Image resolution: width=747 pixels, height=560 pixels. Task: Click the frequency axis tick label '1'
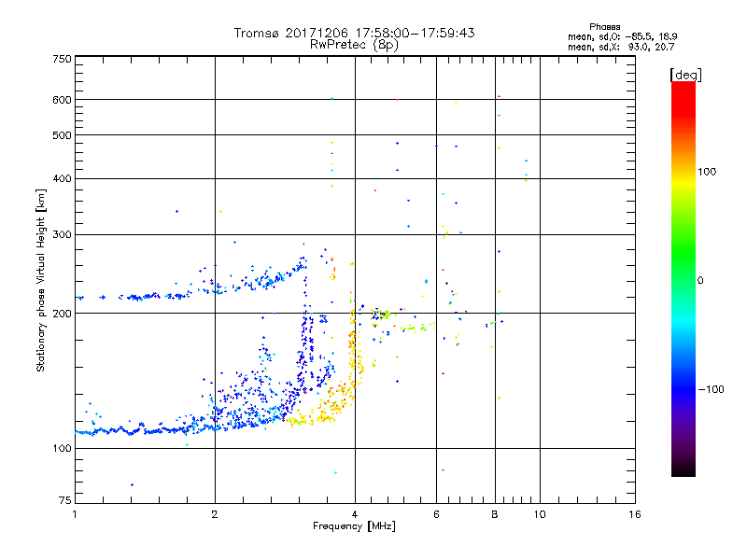(75, 514)
